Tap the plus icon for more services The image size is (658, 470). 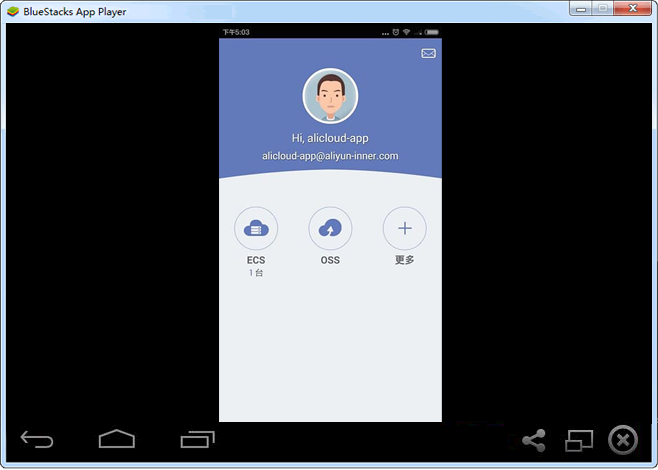click(x=405, y=229)
